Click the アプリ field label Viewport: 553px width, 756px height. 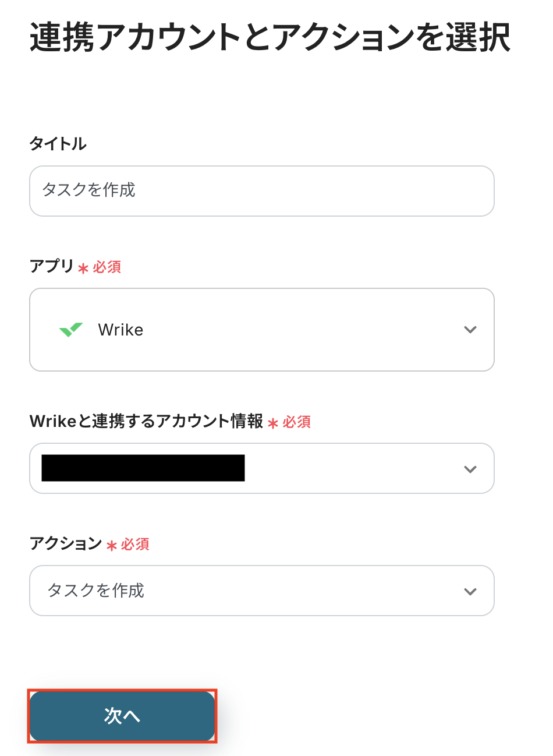click(52, 266)
